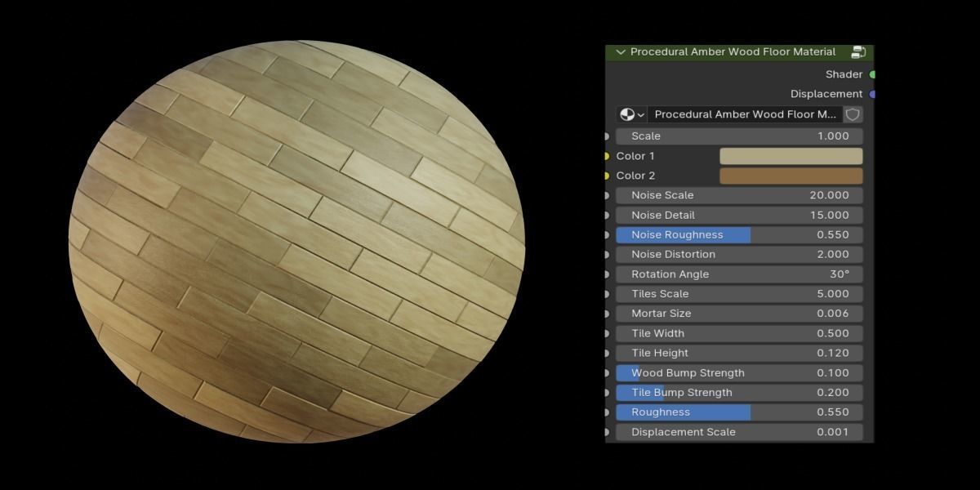Screen dimensions: 980x490
Task: Click the "Shader" output label
Action: (x=844, y=74)
